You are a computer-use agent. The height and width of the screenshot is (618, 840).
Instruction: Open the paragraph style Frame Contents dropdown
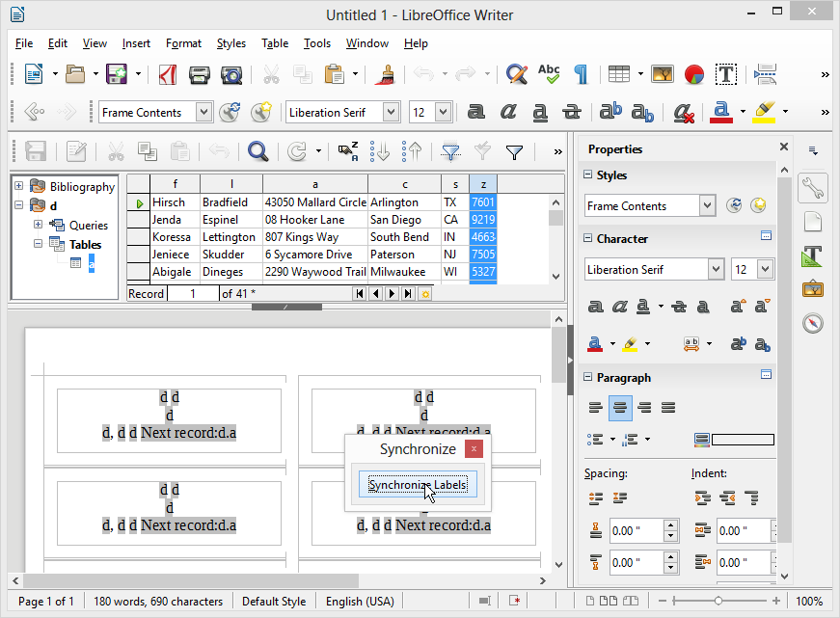[203, 113]
